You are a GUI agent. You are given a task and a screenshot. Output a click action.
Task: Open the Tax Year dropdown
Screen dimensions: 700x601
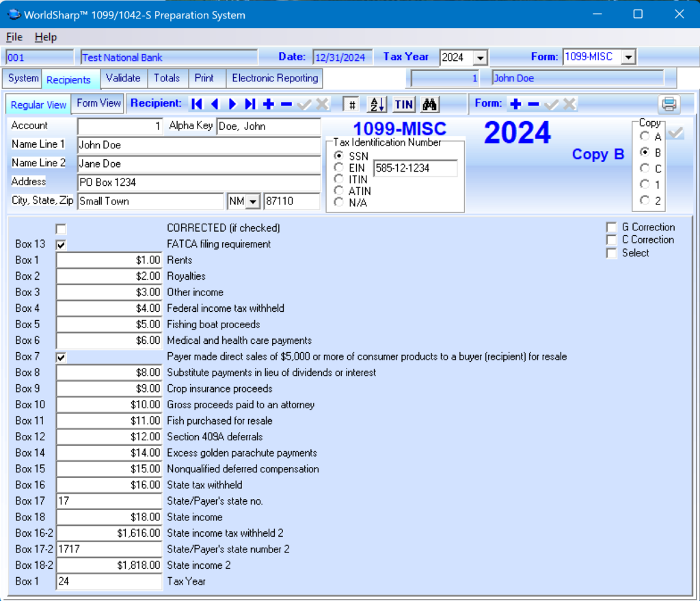(x=480, y=57)
